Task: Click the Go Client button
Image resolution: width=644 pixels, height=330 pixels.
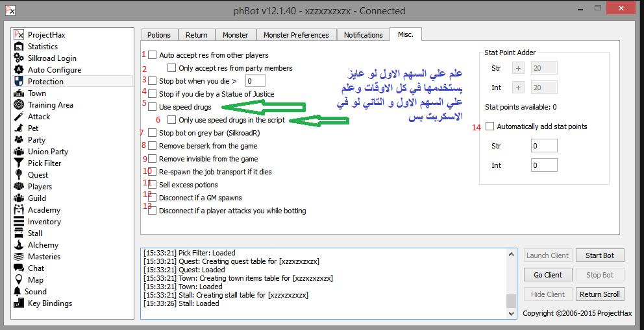Action: tap(548, 275)
